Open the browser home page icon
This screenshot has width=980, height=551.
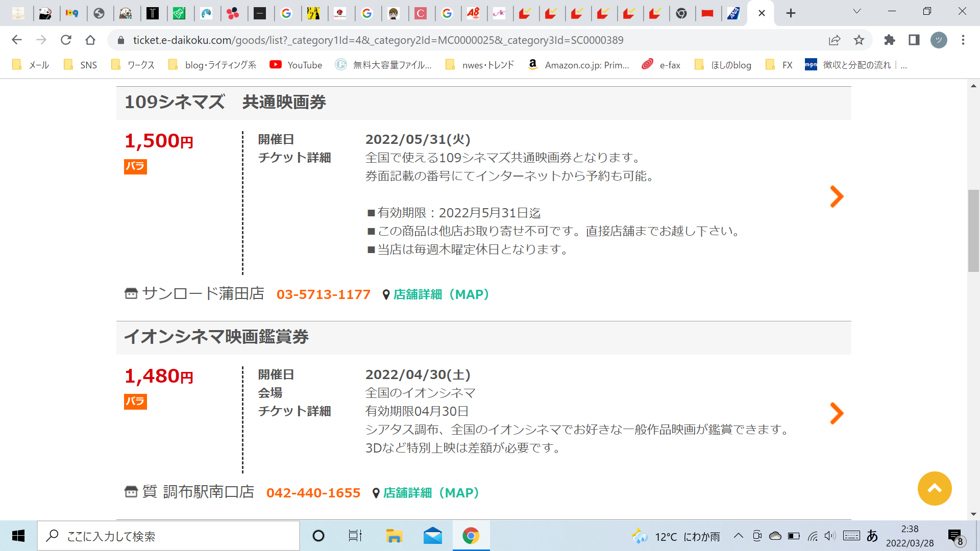tap(90, 40)
